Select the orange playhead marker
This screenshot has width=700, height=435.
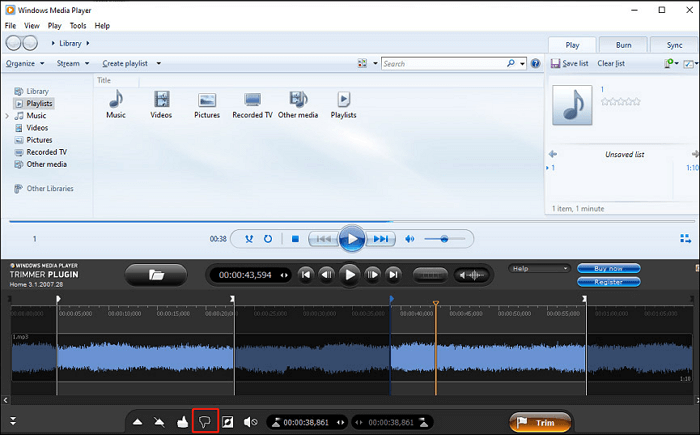pos(436,303)
